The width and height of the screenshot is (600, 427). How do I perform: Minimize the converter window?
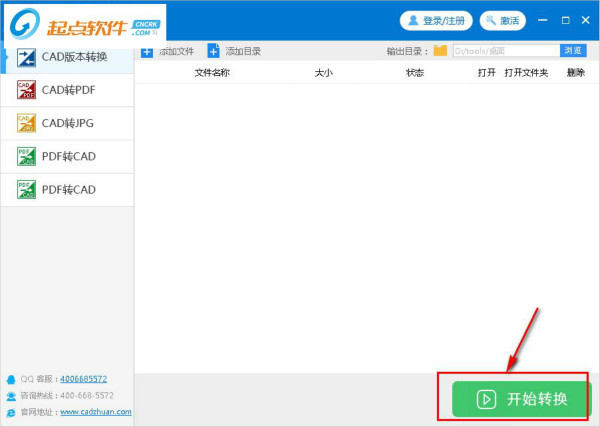click(x=543, y=20)
